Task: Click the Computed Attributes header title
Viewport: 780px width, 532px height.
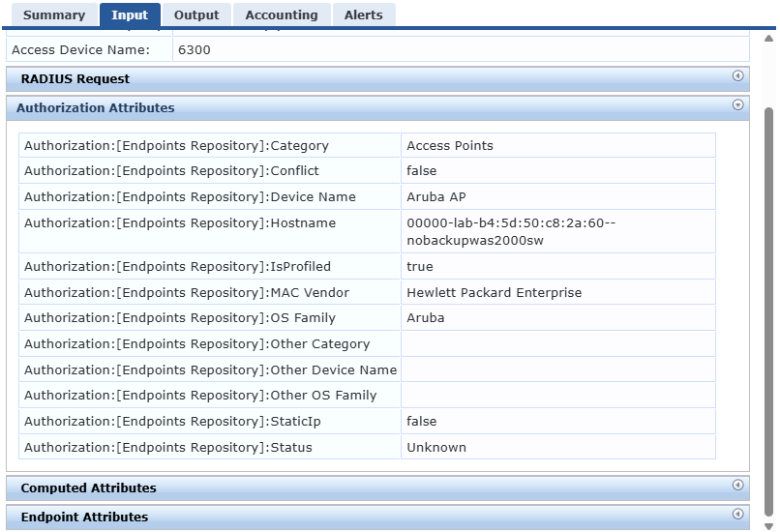Action: click(x=88, y=488)
